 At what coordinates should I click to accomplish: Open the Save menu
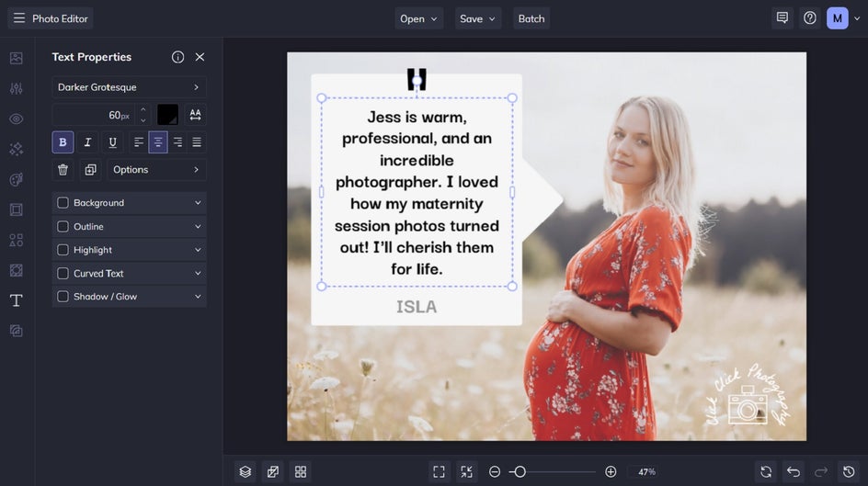pos(478,18)
